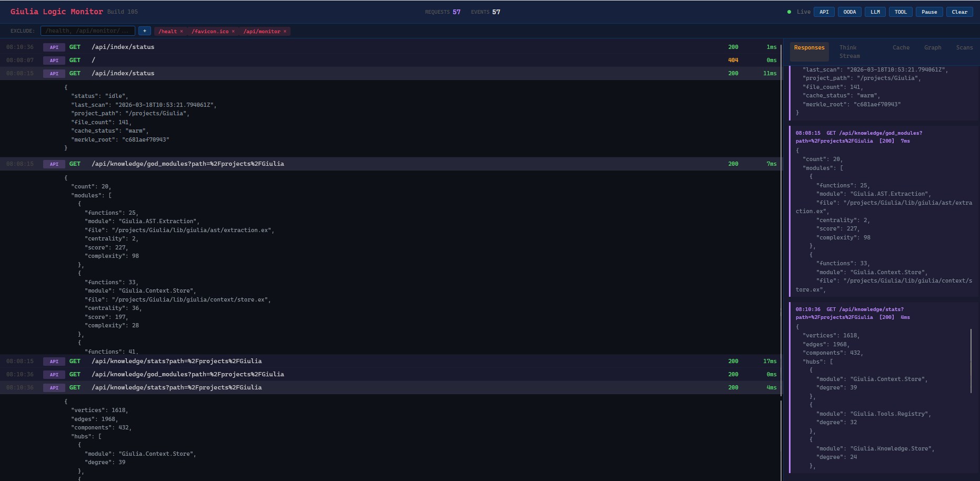Screen dimensions: 980x481
Task: Click the API badge on the 404 GET / row
Action: click(x=54, y=60)
